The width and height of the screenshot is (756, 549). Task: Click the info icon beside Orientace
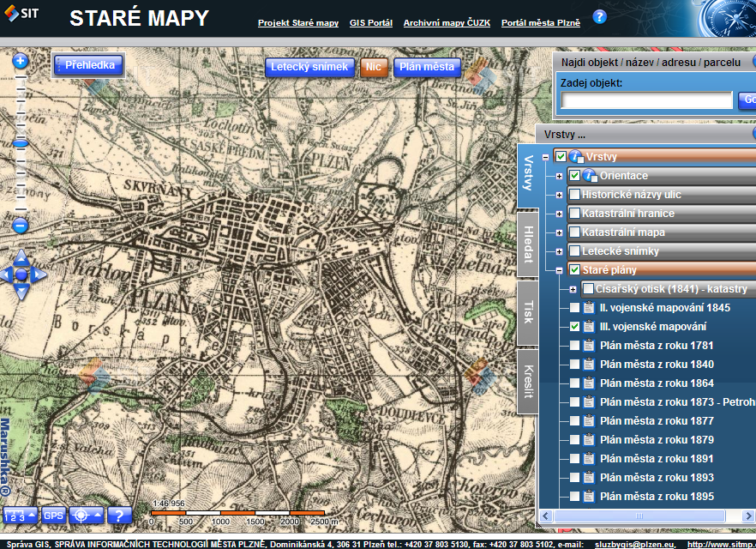[x=590, y=176]
